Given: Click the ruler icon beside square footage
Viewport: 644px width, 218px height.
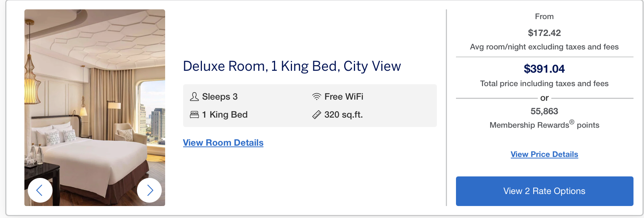Looking at the screenshot, I should point(317,115).
